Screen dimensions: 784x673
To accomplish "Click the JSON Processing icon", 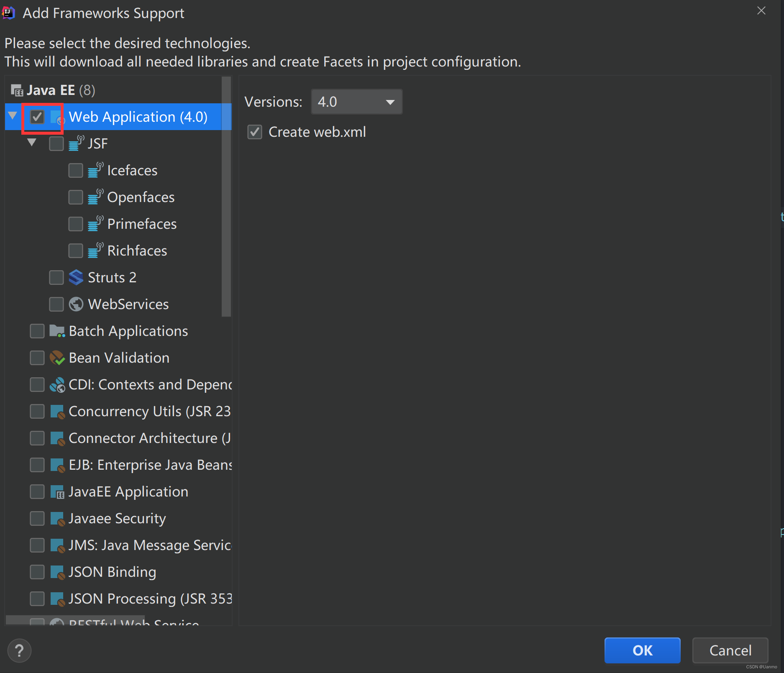I will click(x=57, y=599).
